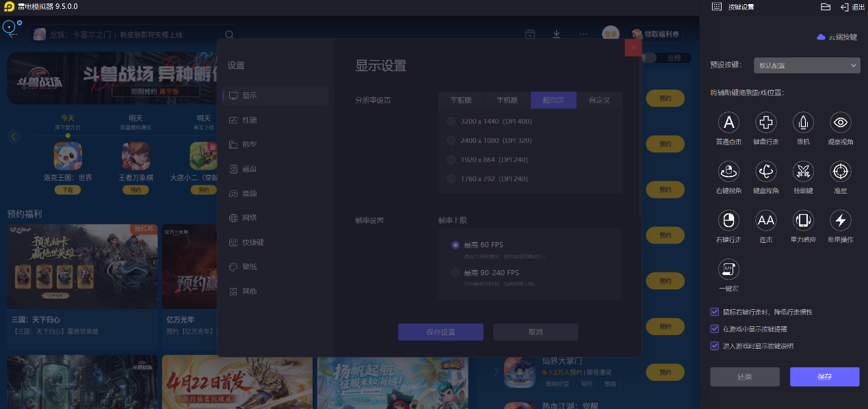The image size is (868, 409).
Task: Open the folder icon in key settings header
Action: 826,7
